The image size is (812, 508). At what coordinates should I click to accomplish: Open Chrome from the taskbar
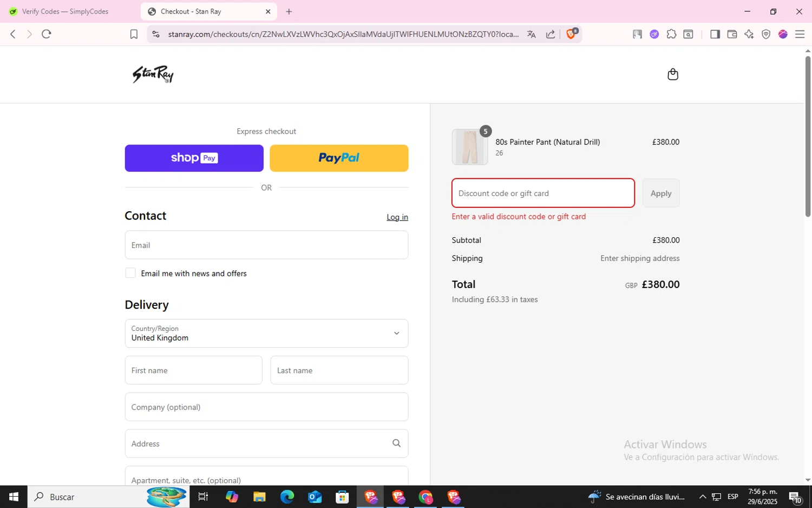pos(426,497)
